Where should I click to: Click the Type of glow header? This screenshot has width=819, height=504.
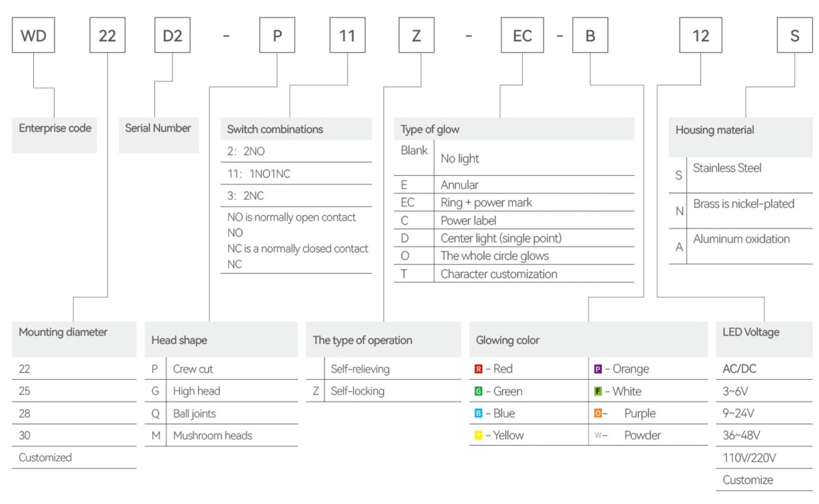(514, 129)
